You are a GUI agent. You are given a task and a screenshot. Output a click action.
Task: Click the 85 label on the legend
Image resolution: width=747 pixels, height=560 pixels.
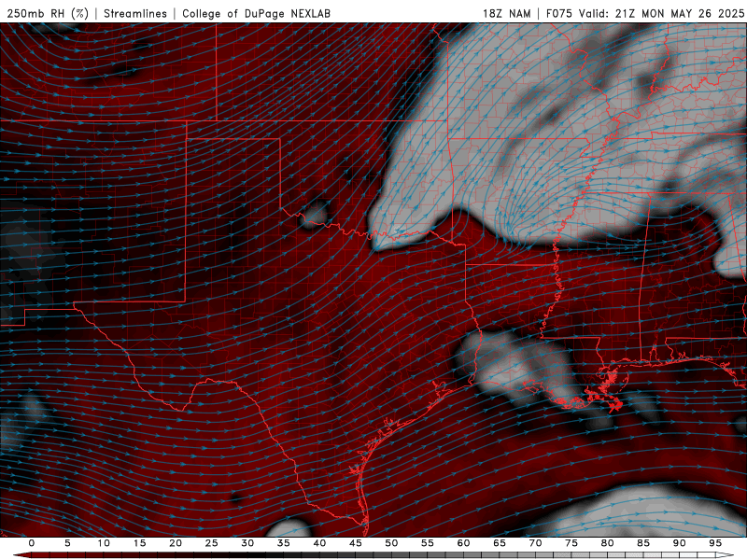pos(643,543)
